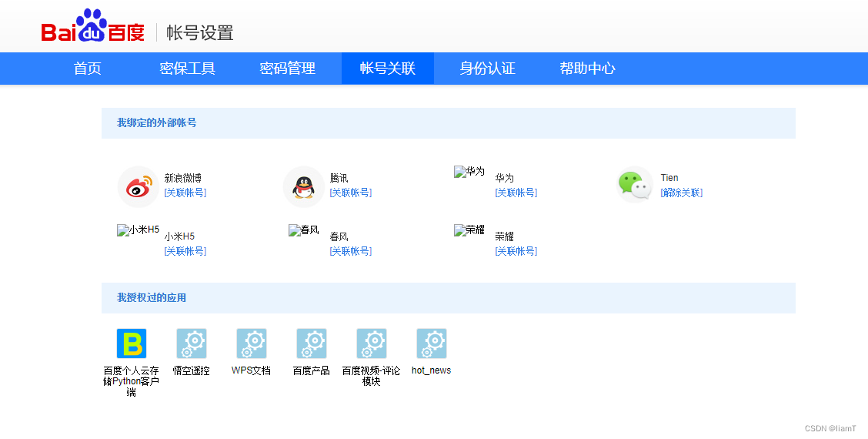Click the 百度产品 app label

point(311,370)
